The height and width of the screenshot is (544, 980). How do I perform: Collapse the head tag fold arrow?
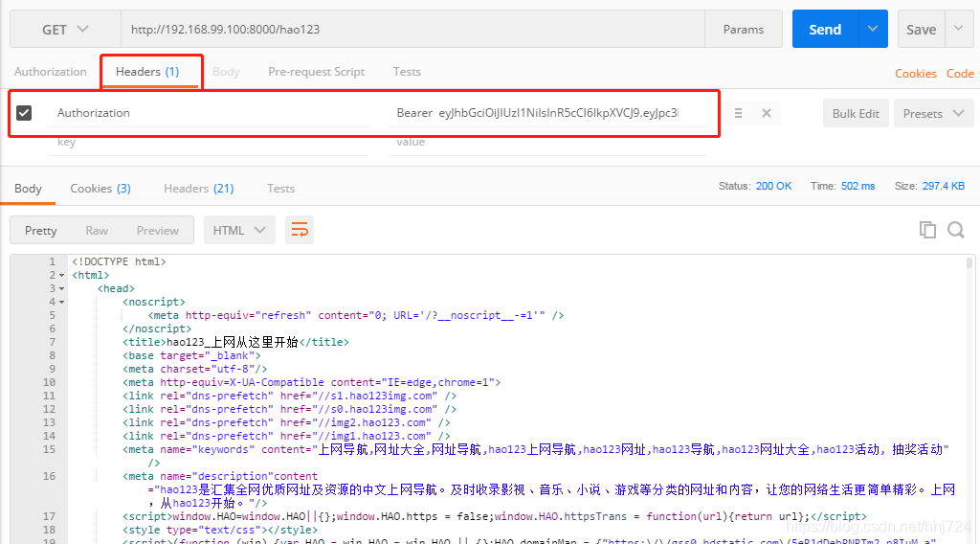click(62, 289)
